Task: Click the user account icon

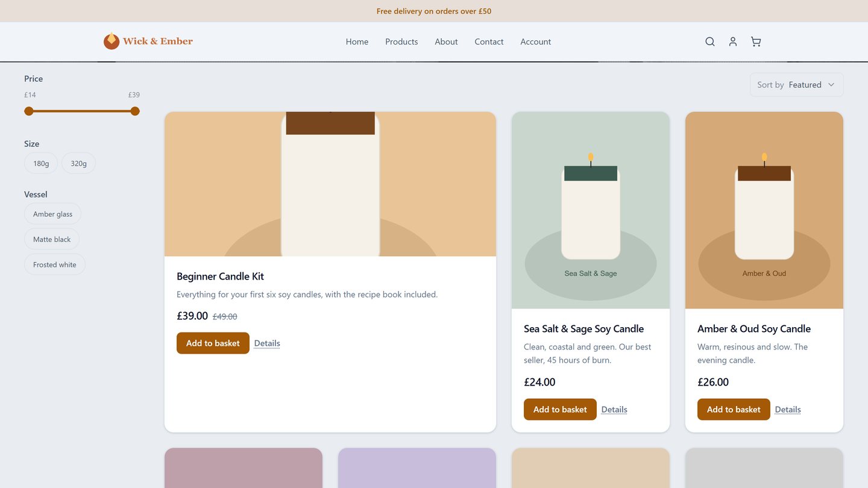Action: pyautogui.click(x=733, y=42)
